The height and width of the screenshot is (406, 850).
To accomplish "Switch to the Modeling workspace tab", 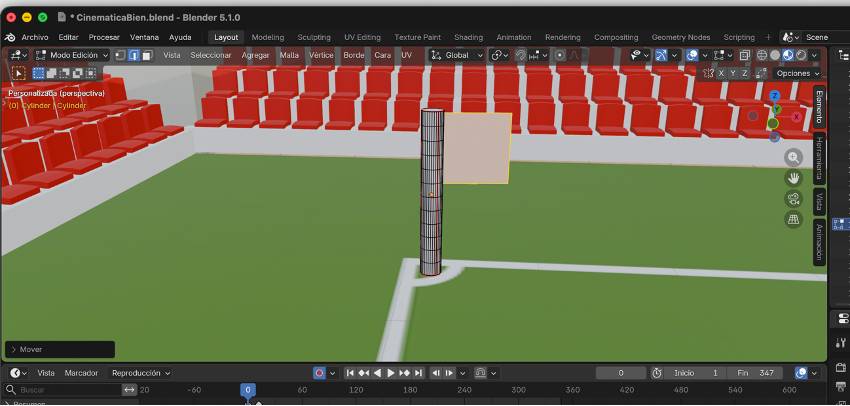I will click(x=268, y=37).
